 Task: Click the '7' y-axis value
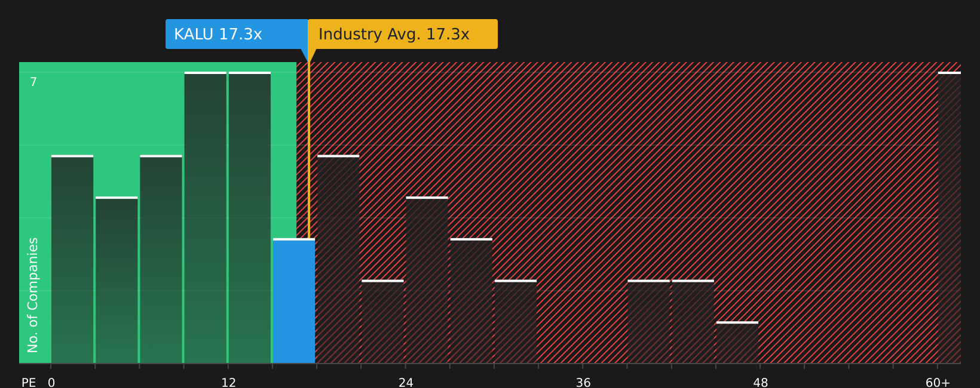[x=33, y=82]
